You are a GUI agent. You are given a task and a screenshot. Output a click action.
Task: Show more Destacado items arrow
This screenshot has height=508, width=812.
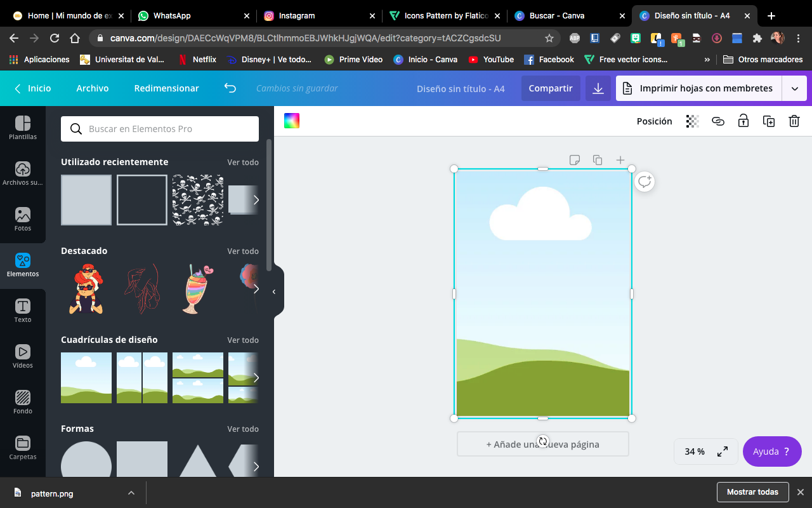click(256, 289)
